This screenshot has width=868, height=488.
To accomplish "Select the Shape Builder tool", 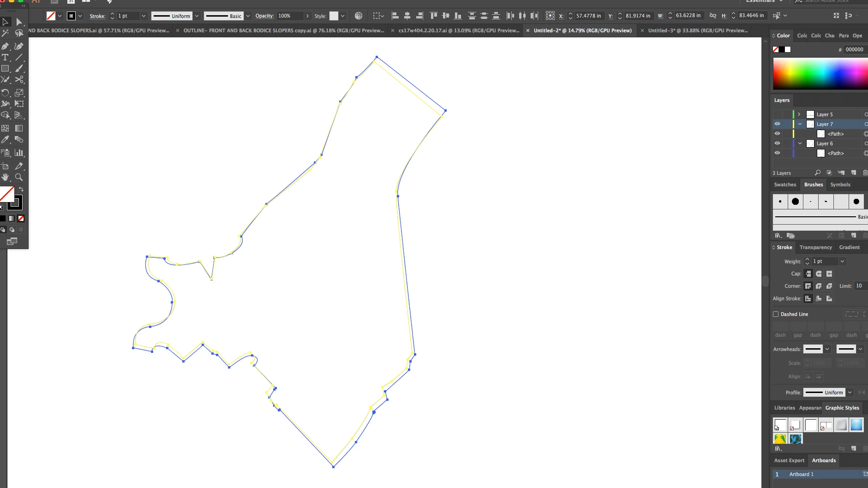I will (x=6, y=115).
